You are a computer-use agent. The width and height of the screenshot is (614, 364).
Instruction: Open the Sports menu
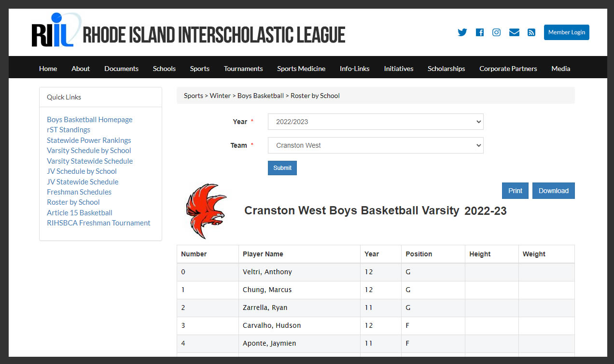pyautogui.click(x=200, y=69)
